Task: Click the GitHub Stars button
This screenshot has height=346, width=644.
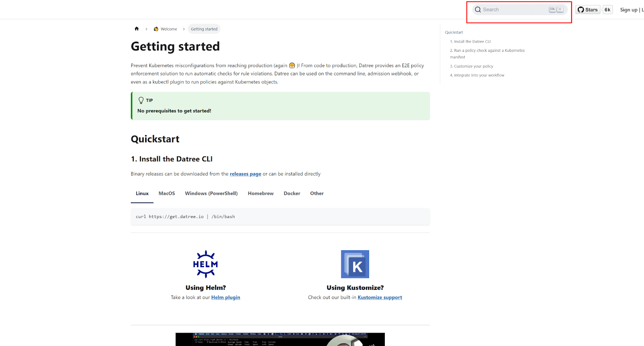Action: click(588, 10)
